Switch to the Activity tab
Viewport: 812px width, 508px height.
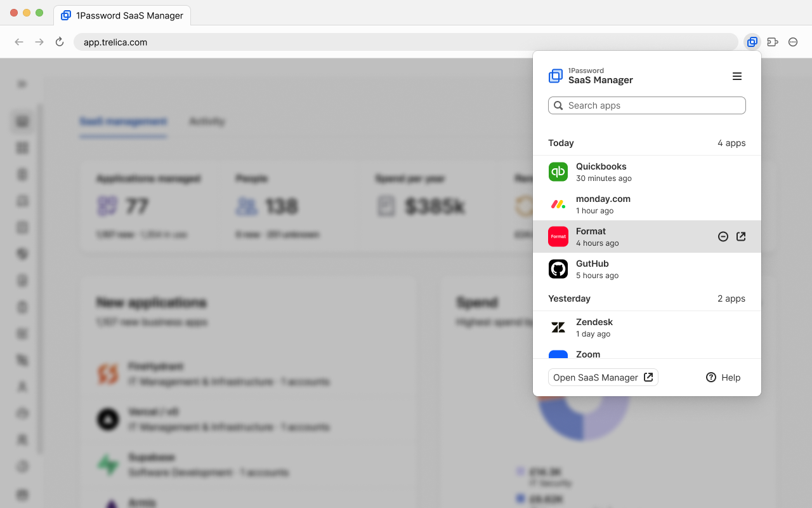tap(207, 121)
